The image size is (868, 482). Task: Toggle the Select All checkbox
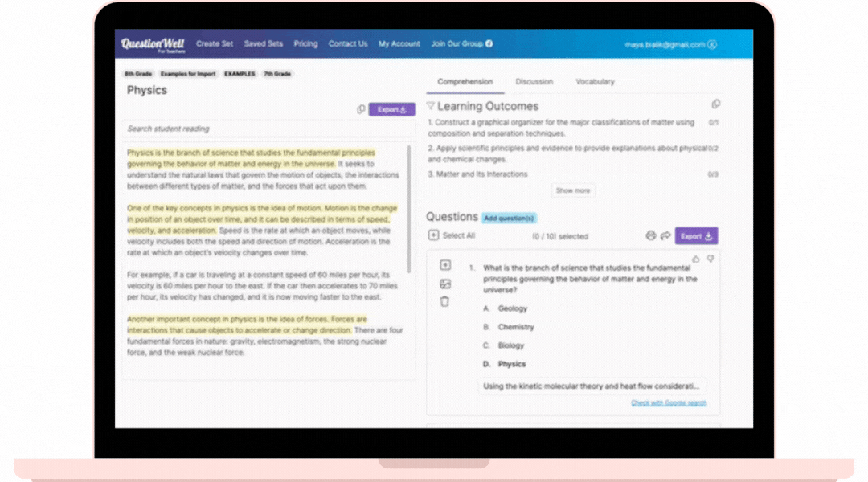click(x=434, y=235)
